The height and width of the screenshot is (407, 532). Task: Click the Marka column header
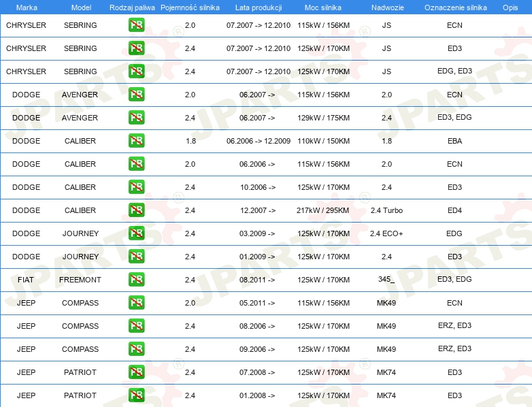point(27,7)
